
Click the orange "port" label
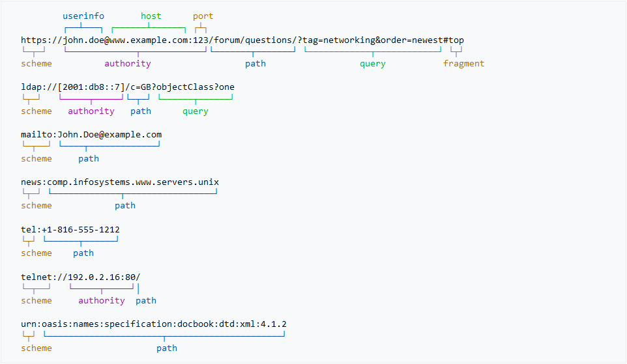click(203, 16)
